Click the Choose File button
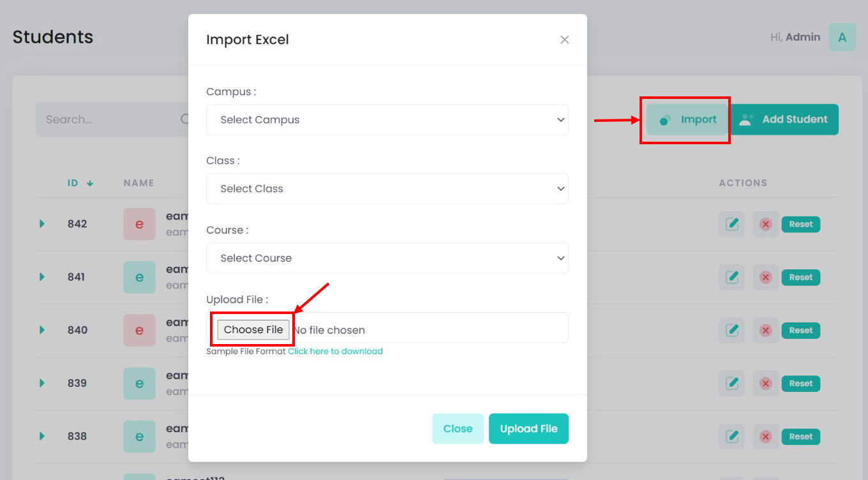 click(x=253, y=329)
